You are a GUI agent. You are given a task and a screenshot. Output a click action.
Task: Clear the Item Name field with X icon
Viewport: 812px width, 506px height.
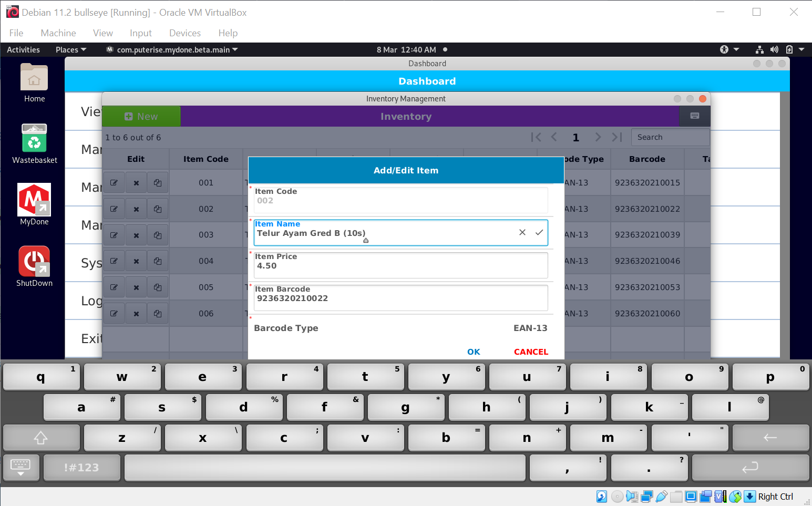[x=522, y=232]
